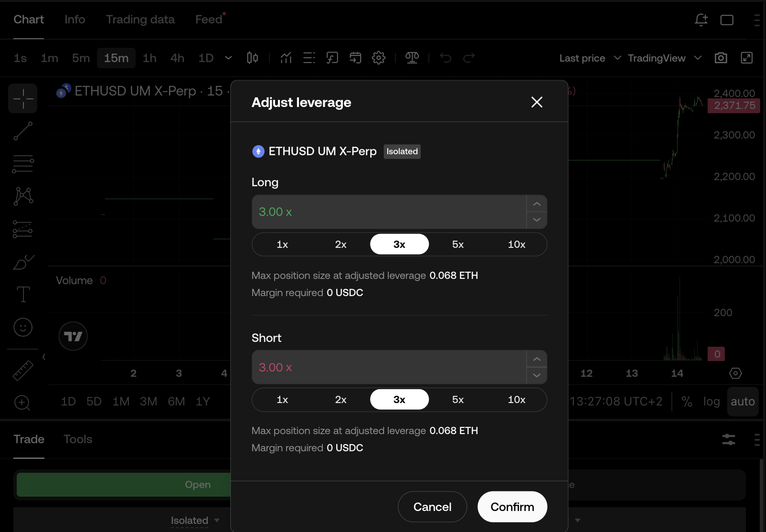Choose the candlestick chart type icon

pos(252,58)
